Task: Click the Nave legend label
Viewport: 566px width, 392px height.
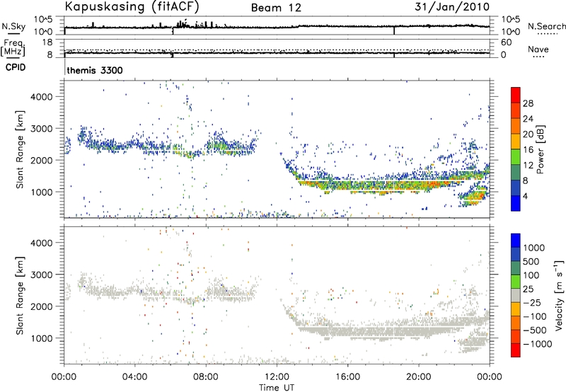Action: [538, 49]
